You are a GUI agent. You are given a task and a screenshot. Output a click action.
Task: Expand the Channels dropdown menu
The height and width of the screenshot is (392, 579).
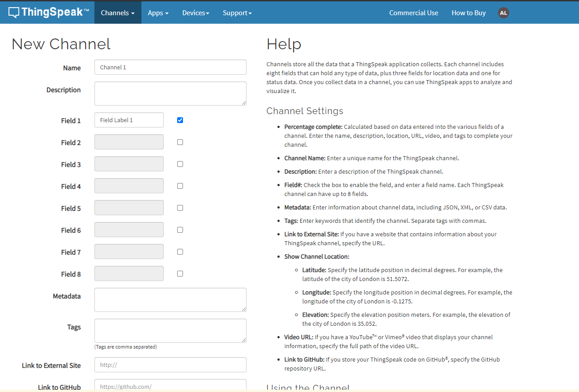point(118,13)
